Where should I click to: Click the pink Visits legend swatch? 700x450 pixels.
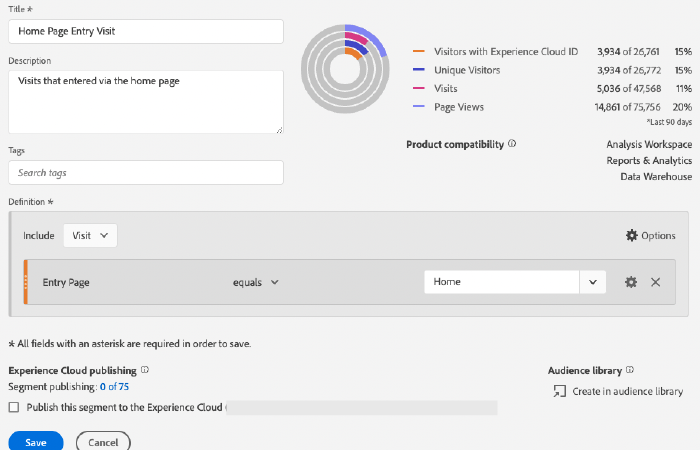pyautogui.click(x=419, y=88)
